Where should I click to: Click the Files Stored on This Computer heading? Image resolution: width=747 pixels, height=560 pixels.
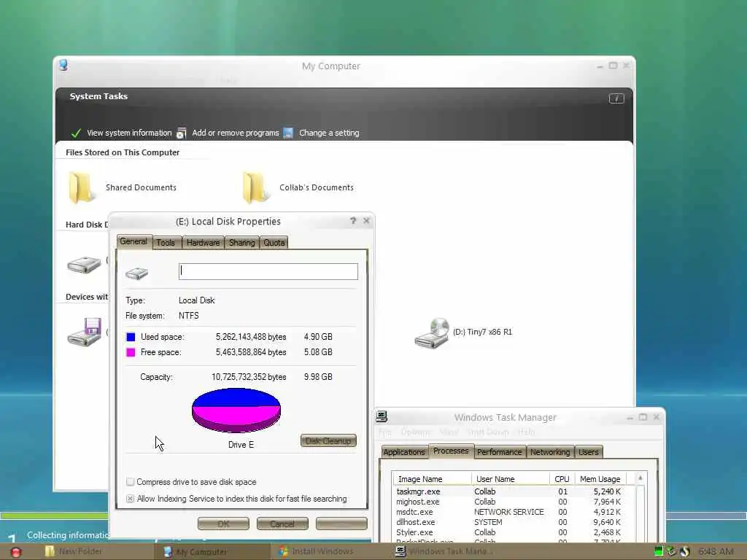[x=123, y=152]
